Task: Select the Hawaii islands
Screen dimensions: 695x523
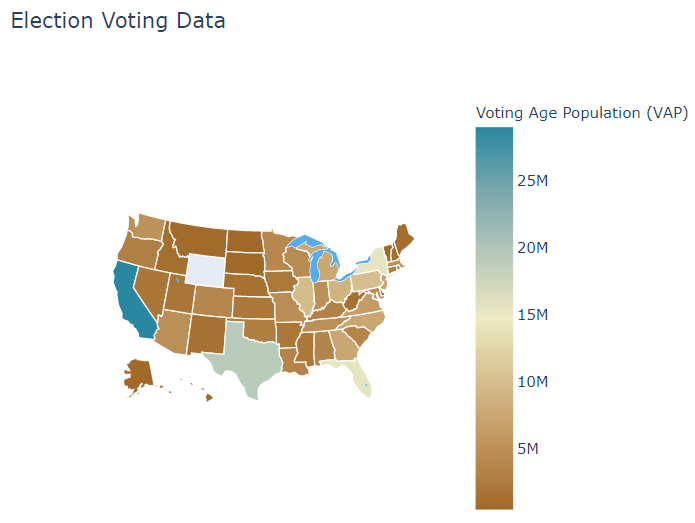Action: click(x=209, y=397)
